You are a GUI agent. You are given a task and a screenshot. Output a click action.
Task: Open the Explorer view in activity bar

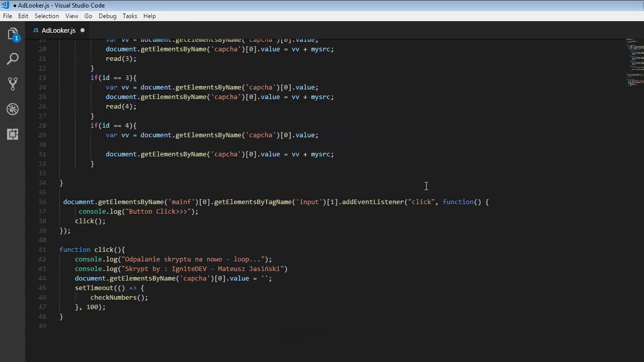point(13,34)
